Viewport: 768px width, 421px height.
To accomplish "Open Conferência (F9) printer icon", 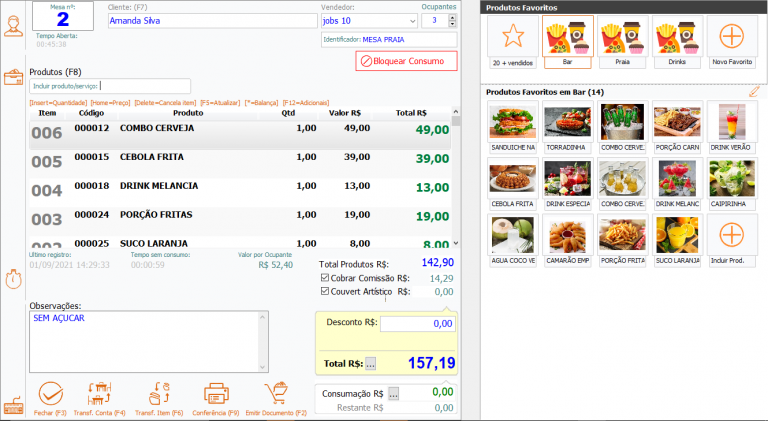I will [218, 392].
